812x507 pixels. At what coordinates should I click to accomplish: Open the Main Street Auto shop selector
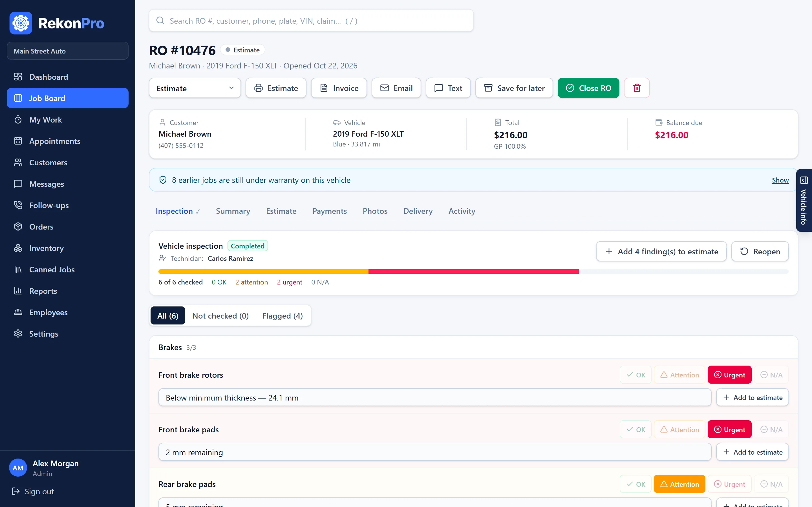click(67, 51)
